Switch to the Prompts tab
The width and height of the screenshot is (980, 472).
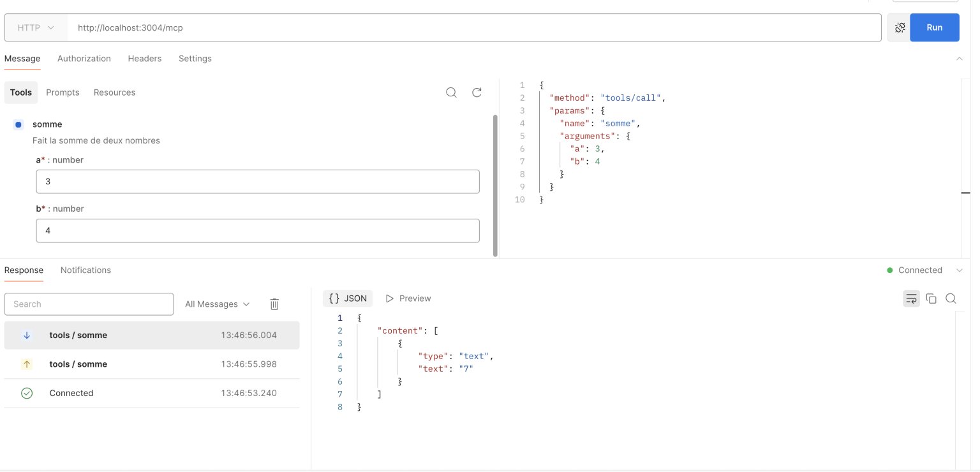pos(63,92)
